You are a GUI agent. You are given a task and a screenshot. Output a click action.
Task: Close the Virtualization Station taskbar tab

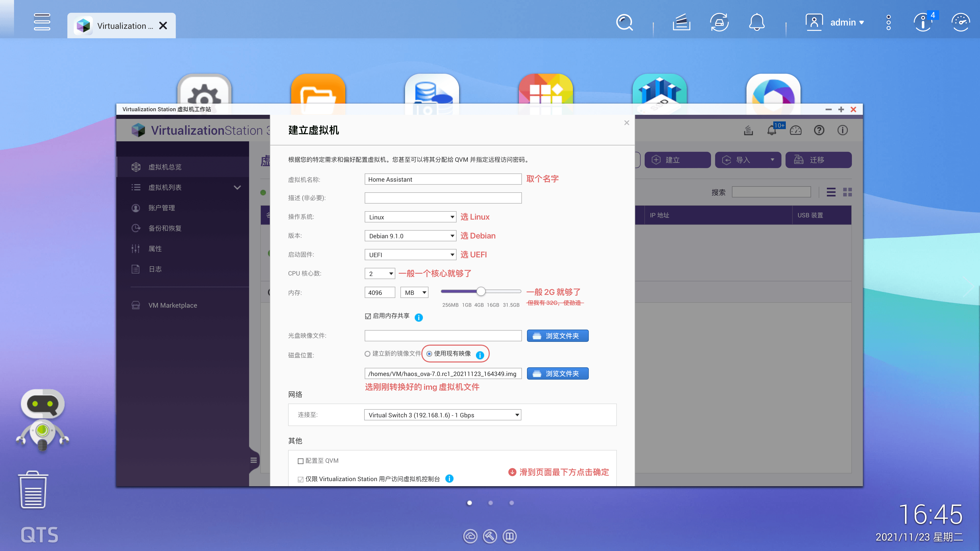pyautogui.click(x=163, y=26)
